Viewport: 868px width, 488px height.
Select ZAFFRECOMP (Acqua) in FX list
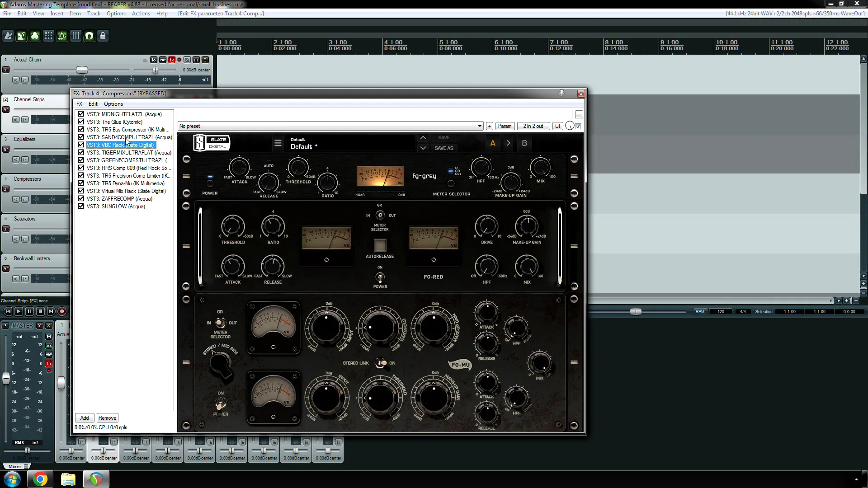click(119, 199)
